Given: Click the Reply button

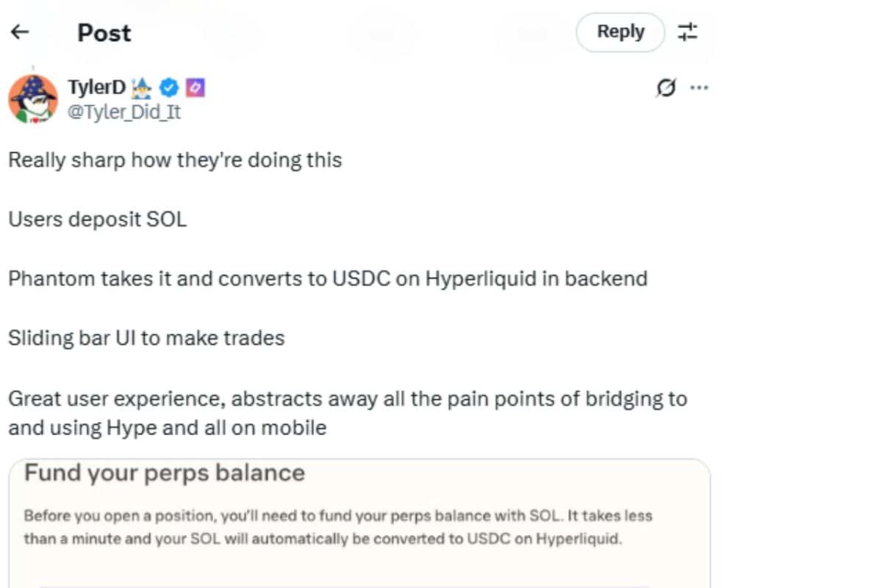Looking at the screenshot, I should tap(620, 32).
